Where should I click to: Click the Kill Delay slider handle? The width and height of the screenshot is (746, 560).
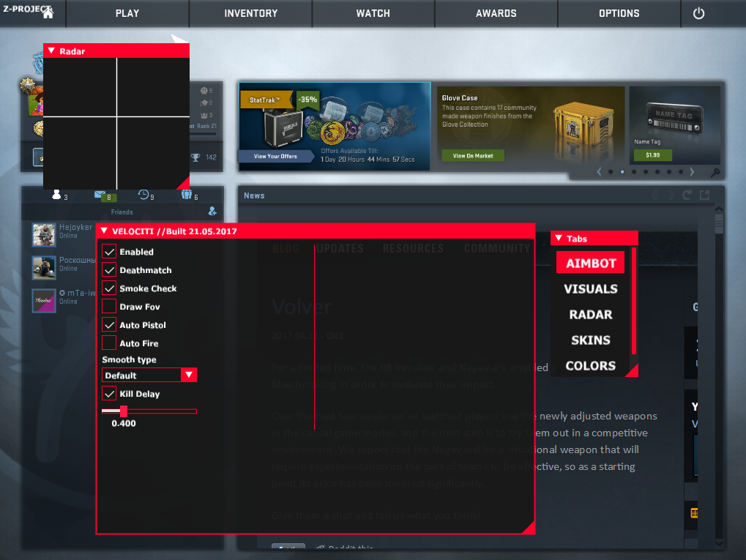pyautogui.click(x=124, y=411)
